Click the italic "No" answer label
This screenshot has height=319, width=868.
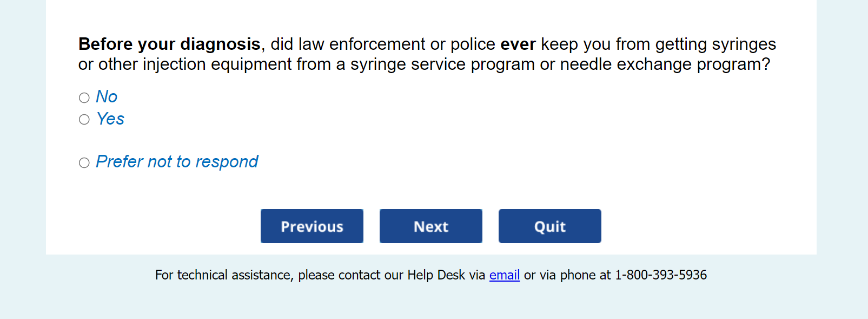tap(107, 97)
